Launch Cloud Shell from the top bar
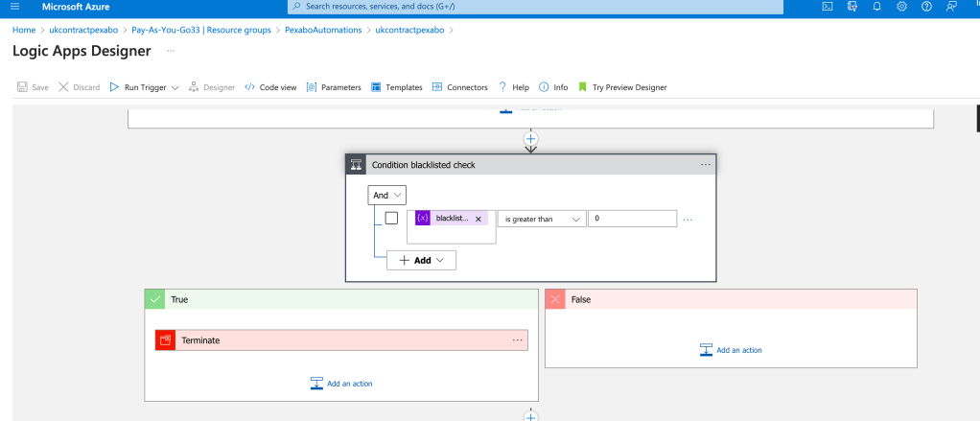 tap(827, 7)
